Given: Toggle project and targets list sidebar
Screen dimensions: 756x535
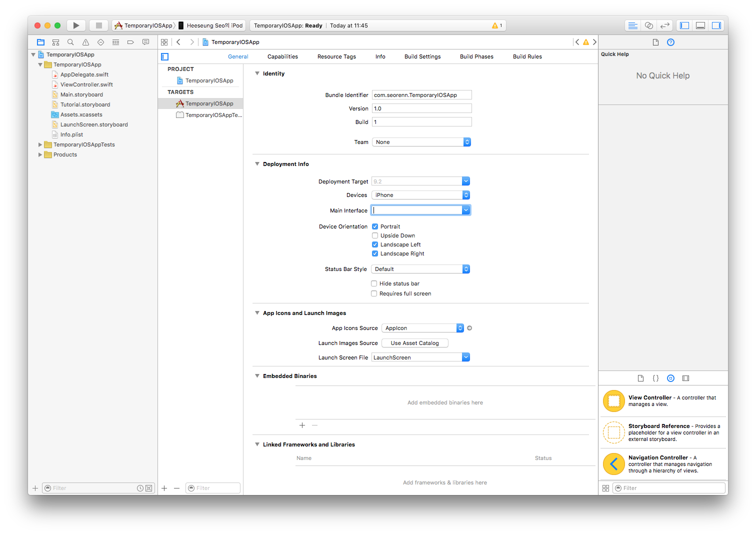Looking at the screenshot, I should pos(165,56).
